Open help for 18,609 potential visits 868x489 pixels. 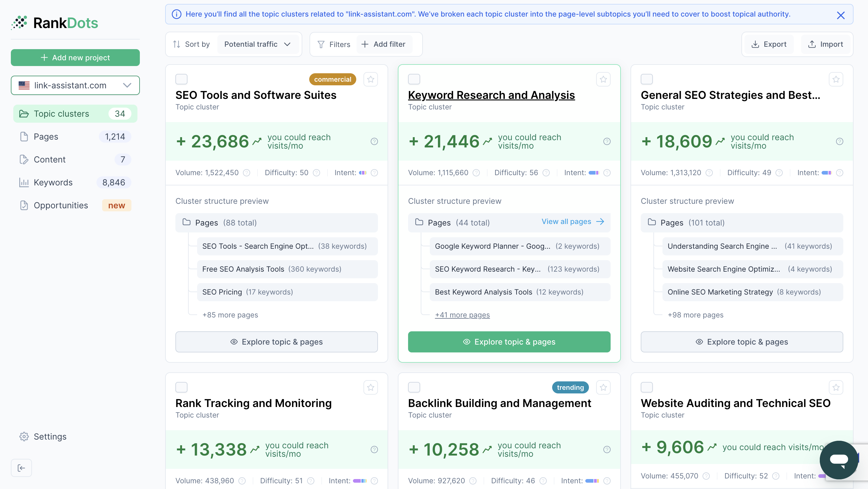pyautogui.click(x=839, y=141)
